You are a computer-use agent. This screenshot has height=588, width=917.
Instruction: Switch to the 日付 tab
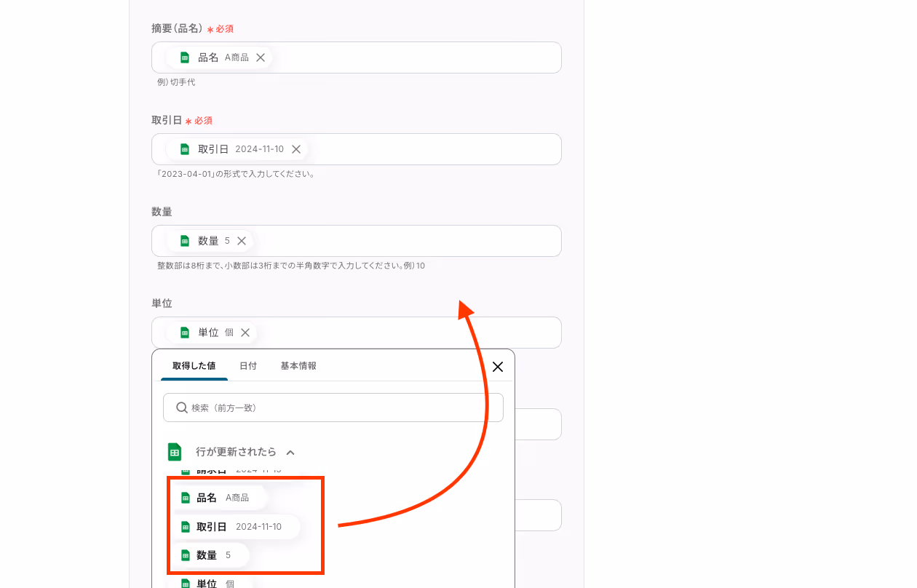tap(248, 366)
